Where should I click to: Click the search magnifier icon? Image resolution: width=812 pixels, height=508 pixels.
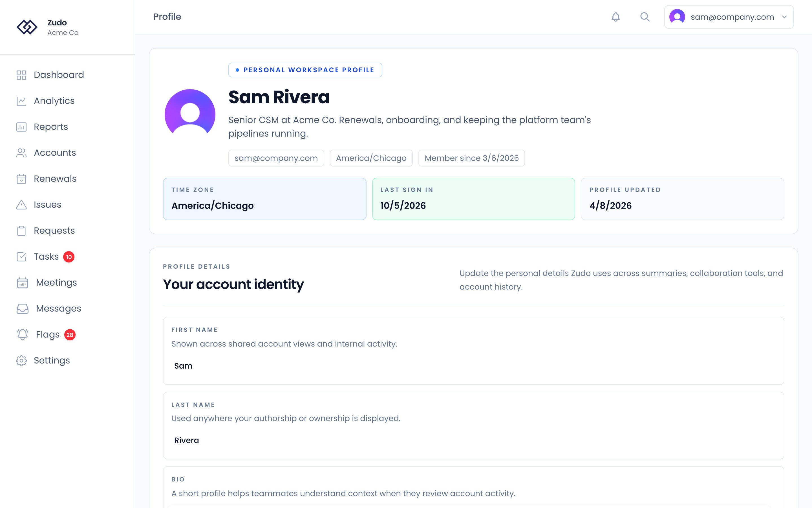point(645,17)
